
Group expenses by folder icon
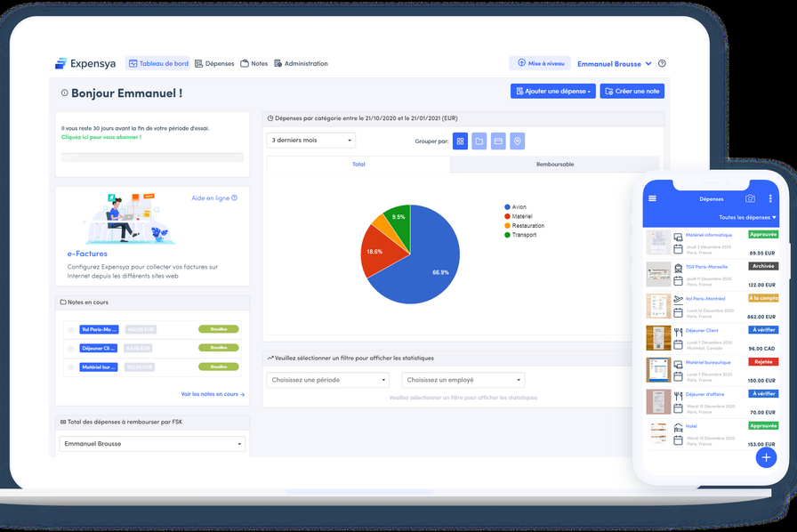click(479, 141)
